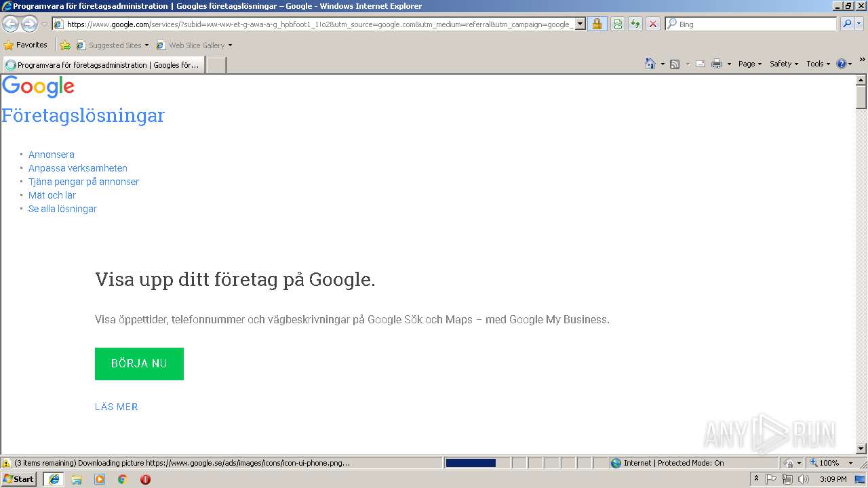Click the volume speaker tray icon
Screen dimensions: 868x488
coord(804,479)
